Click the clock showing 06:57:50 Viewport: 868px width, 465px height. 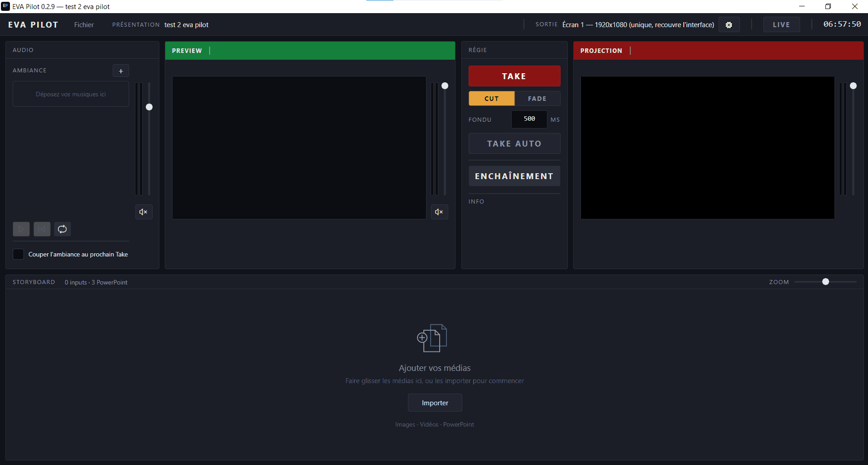coord(842,24)
